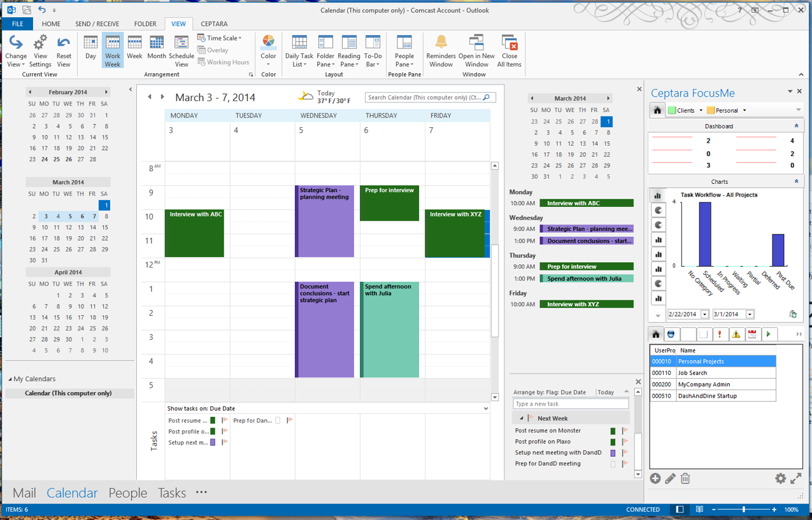
Task: Toggle Normal view button in status bar
Action: [680, 510]
